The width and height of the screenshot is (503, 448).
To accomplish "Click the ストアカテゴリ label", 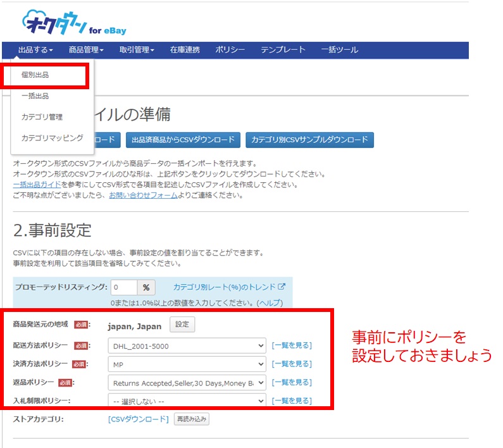I will click(x=38, y=420).
